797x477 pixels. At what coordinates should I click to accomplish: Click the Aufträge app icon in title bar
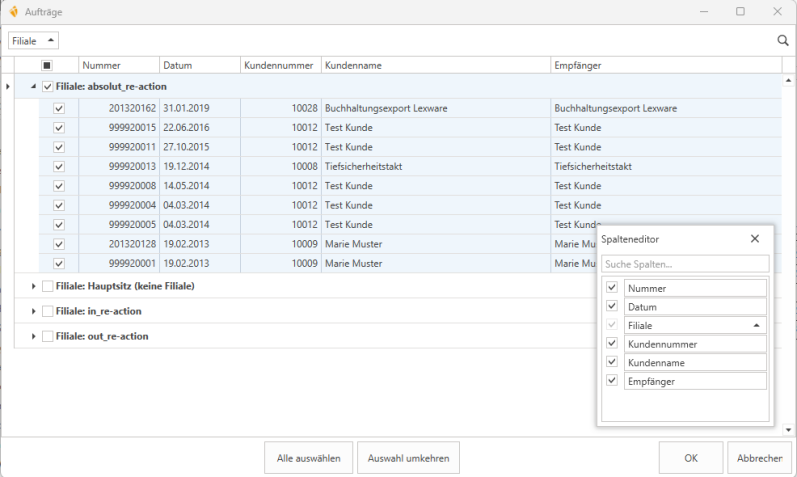click(x=13, y=11)
